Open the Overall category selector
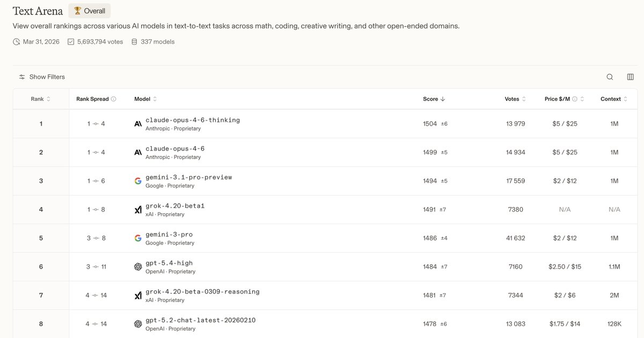This screenshot has width=644, height=338. (90, 11)
